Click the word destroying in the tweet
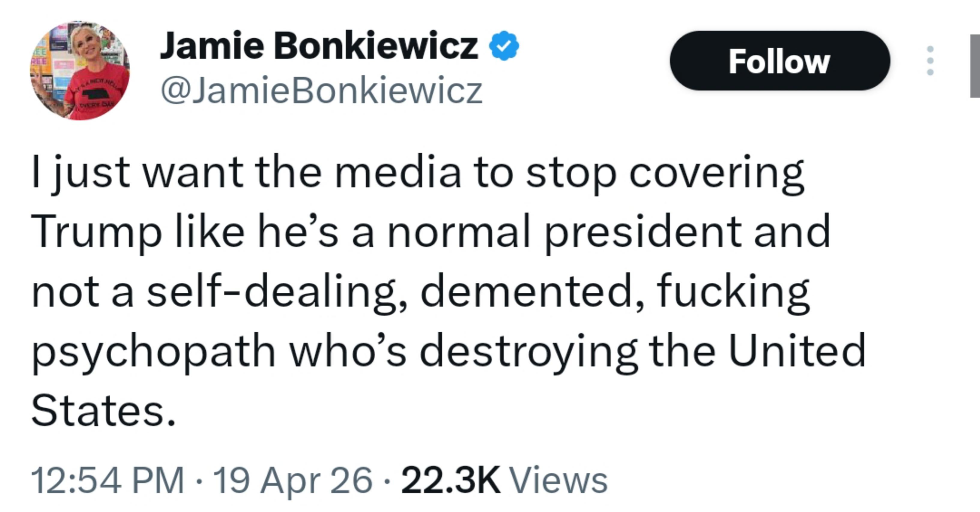This screenshot has width=980, height=512. coord(529,352)
